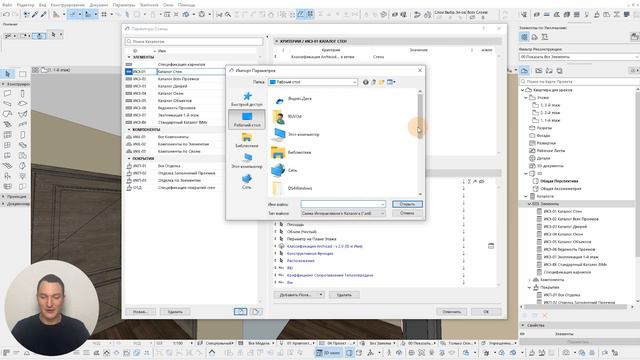Select Разрезы in the Navigator tree

pyautogui.click(x=544, y=128)
